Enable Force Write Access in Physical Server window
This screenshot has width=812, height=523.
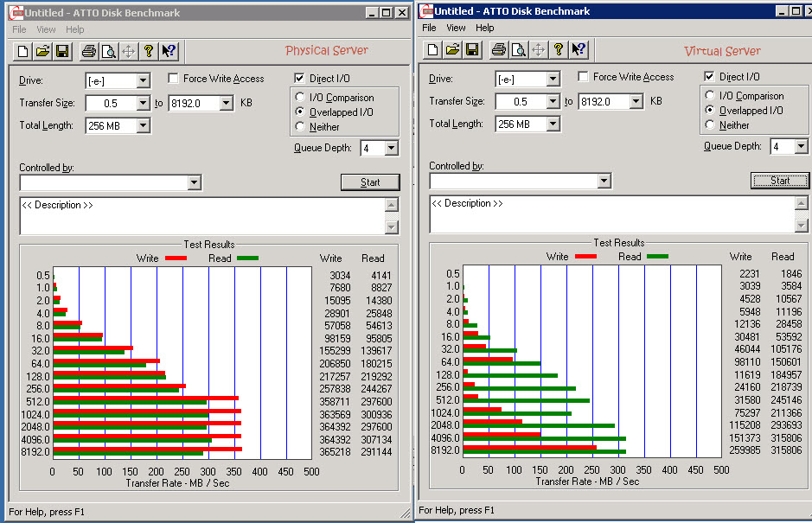point(174,78)
